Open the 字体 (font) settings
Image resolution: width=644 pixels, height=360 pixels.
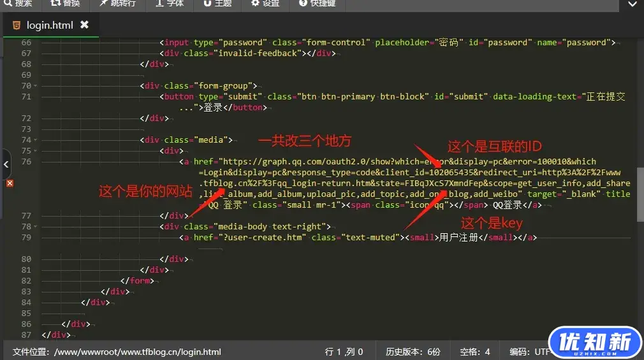coord(169,3)
